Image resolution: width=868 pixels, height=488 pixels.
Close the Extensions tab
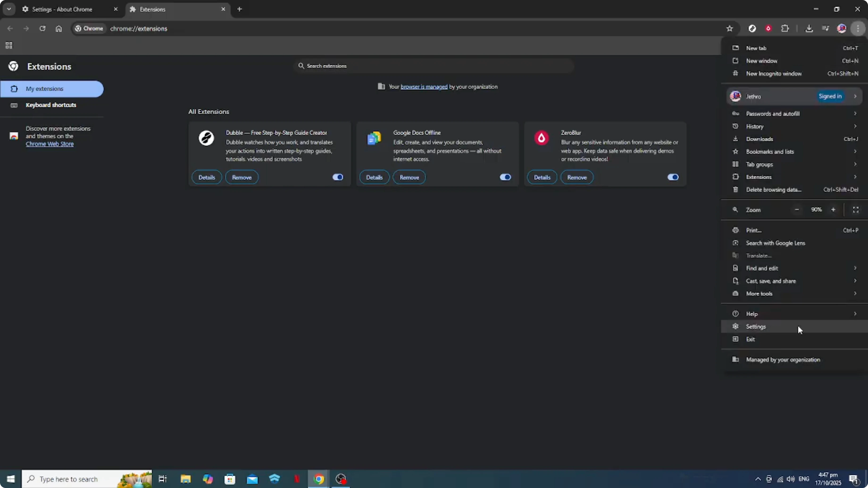pyautogui.click(x=223, y=9)
